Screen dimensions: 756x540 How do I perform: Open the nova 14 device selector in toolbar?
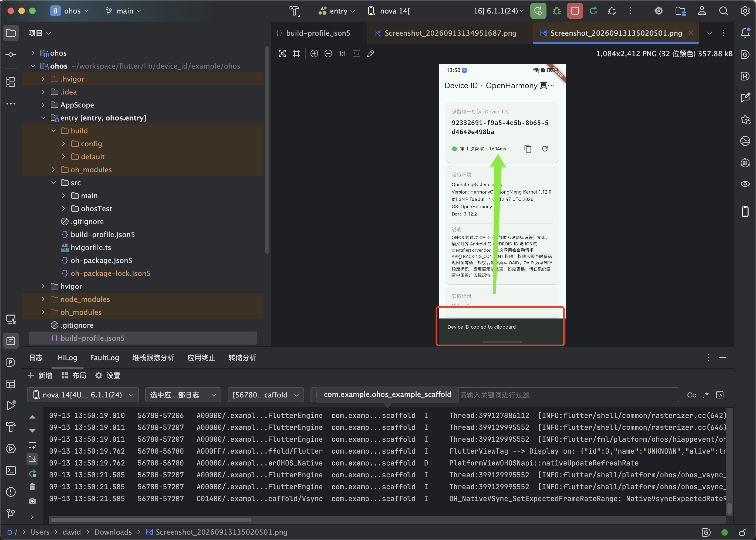tap(446, 11)
